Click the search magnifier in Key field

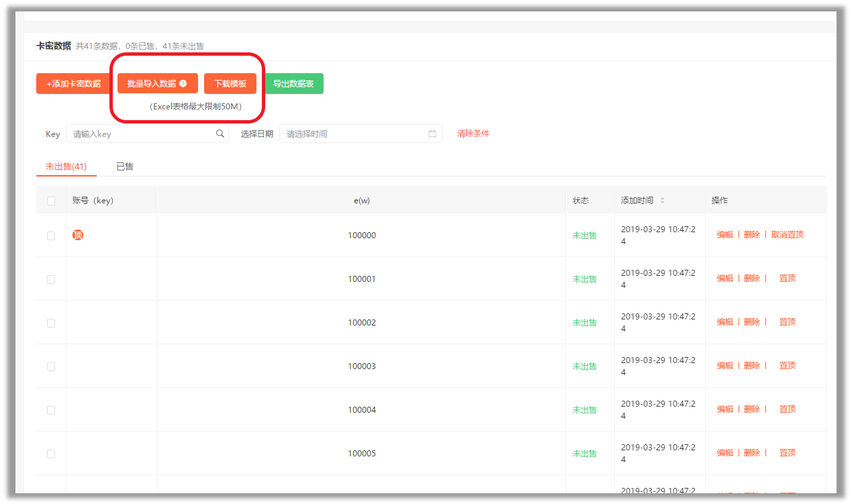(x=220, y=134)
